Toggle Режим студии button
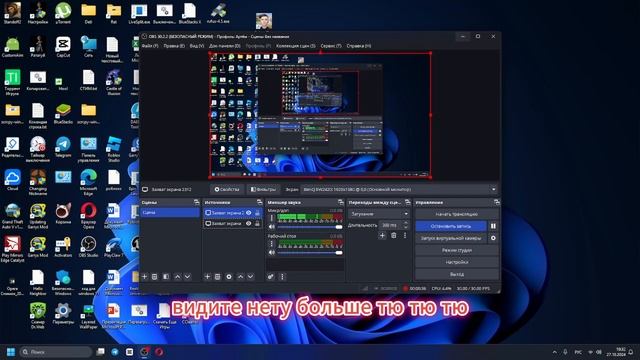The width and height of the screenshot is (640, 360). click(457, 250)
